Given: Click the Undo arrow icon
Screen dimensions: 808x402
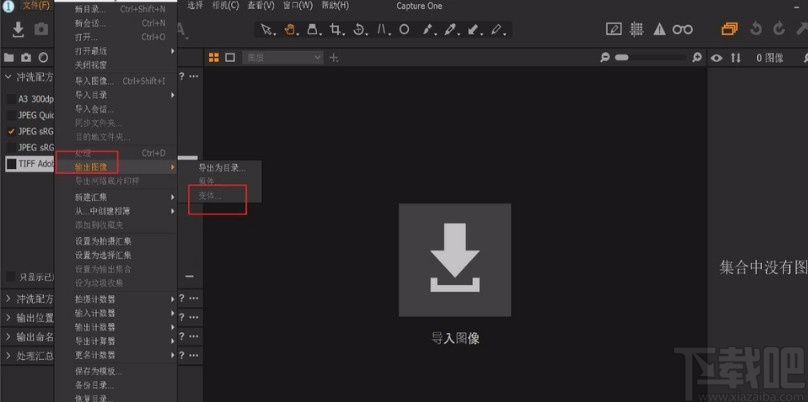Looking at the screenshot, I should 756,29.
